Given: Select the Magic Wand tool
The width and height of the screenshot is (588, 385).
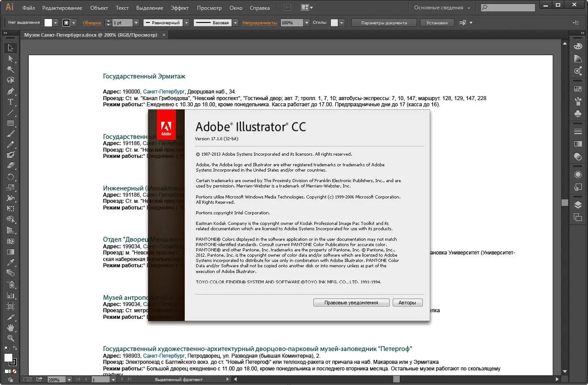Looking at the screenshot, I should [x=11, y=69].
